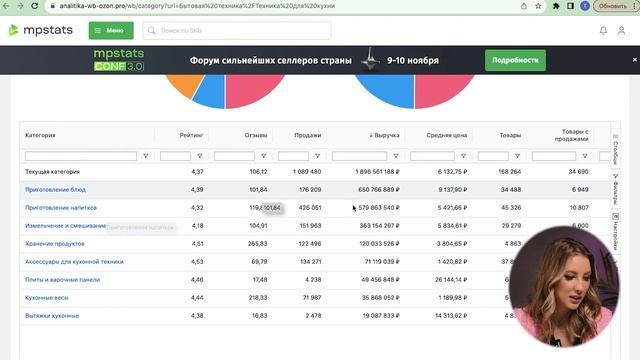Open filter funnel for Товары column
Screen dimensions: 640x360
coord(518,156)
